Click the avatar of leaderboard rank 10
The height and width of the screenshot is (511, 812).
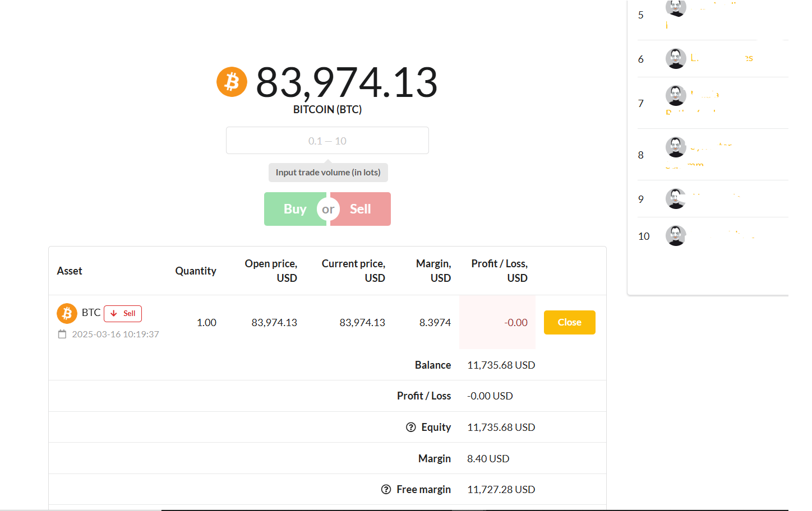(x=676, y=235)
